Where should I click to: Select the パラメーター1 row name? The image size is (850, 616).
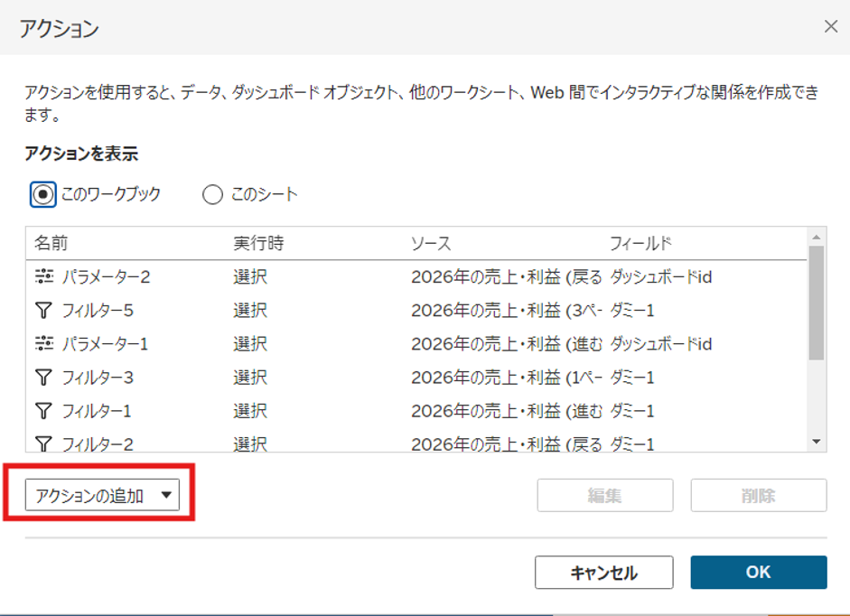pos(105,344)
